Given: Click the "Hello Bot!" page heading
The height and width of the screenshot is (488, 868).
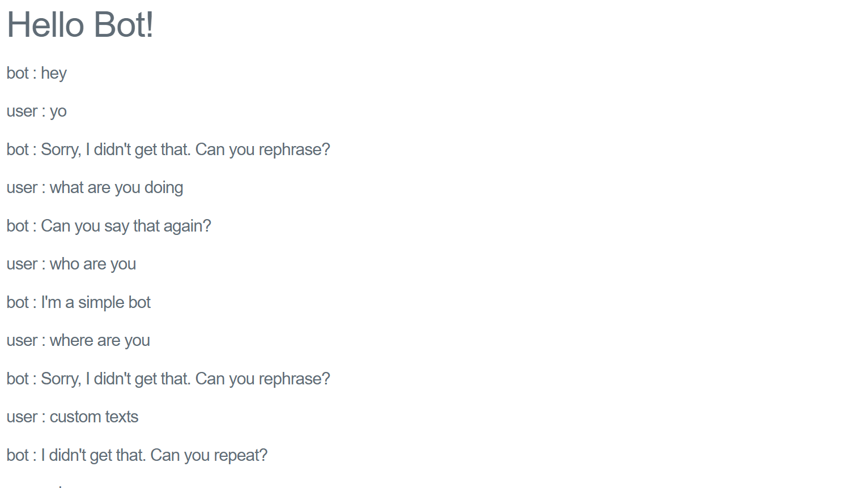Looking at the screenshot, I should coord(80,25).
